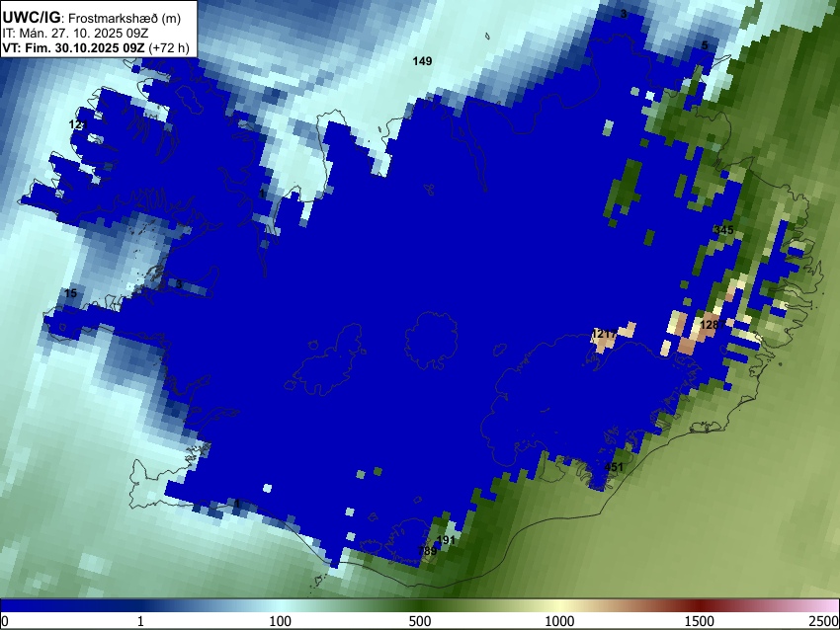Click the map value 191 on the south coast

(x=446, y=540)
